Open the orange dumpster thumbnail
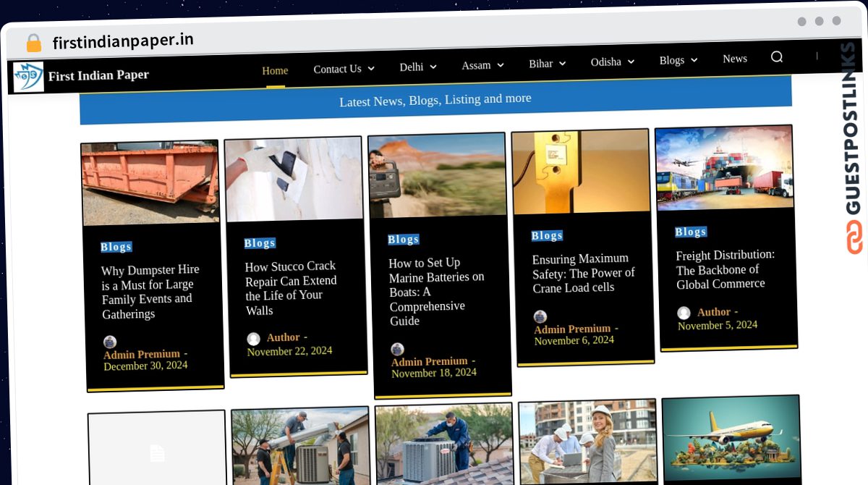This screenshot has height=485, width=868. tap(150, 183)
